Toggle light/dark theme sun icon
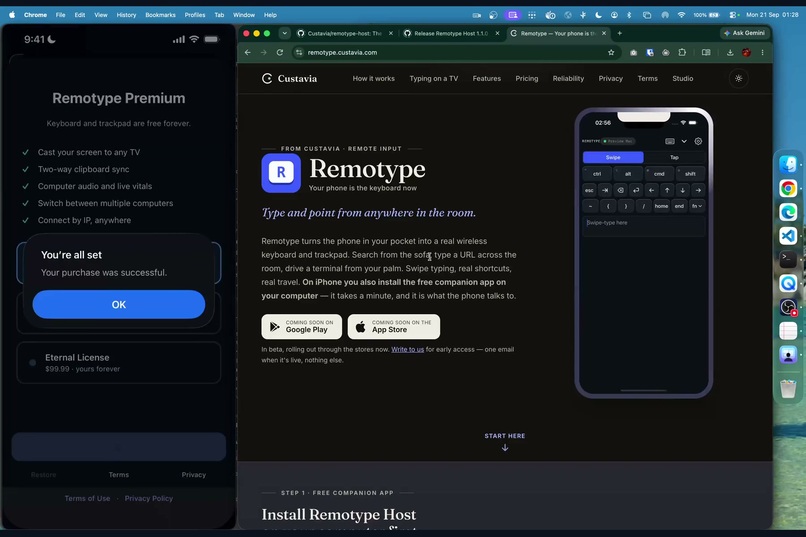 pos(739,79)
